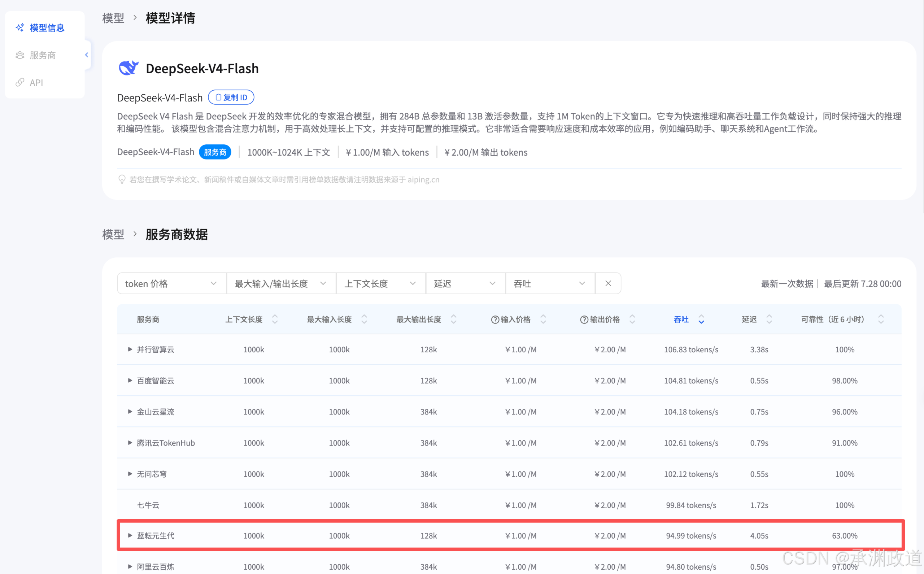Click the 服务商 column header
924x574 pixels.
148,319
